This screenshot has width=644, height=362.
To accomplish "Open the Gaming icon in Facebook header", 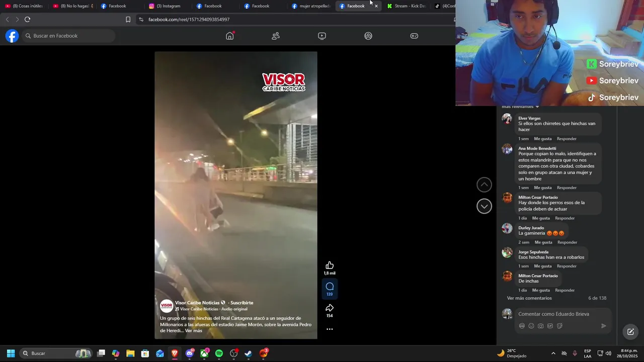I will click(x=414, y=36).
